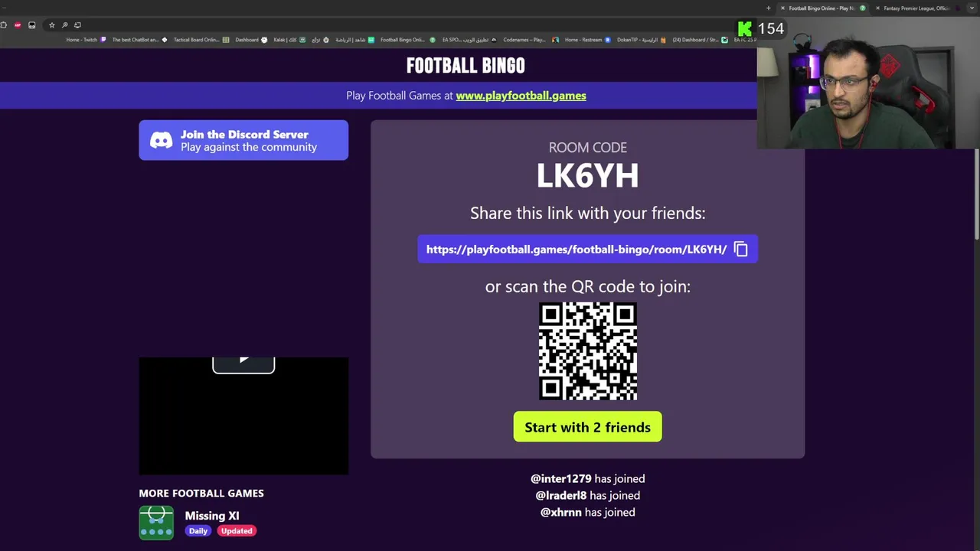The width and height of the screenshot is (980, 551).
Task: Click the Daily badge under Missing XI
Action: click(x=198, y=531)
